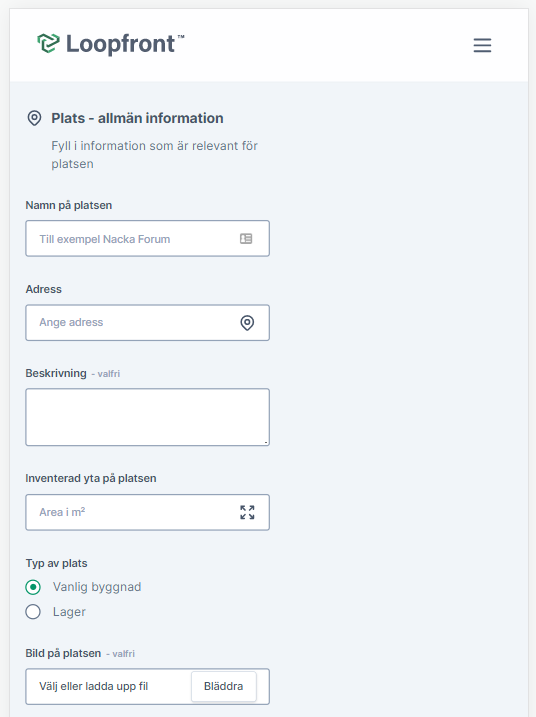Select the Lager radio button
This screenshot has height=717, width=536.
pyautogui.click(x=33, y=612)
